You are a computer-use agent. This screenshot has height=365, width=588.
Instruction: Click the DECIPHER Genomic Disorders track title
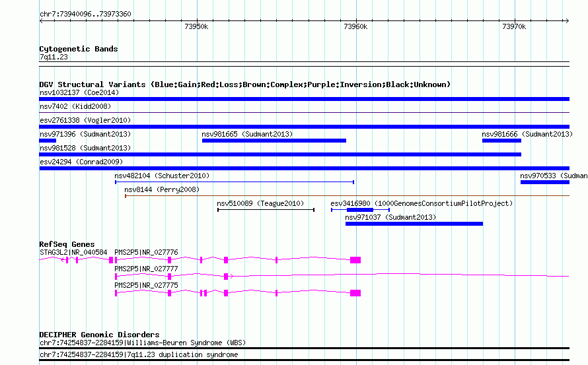(x=99, y=334)
